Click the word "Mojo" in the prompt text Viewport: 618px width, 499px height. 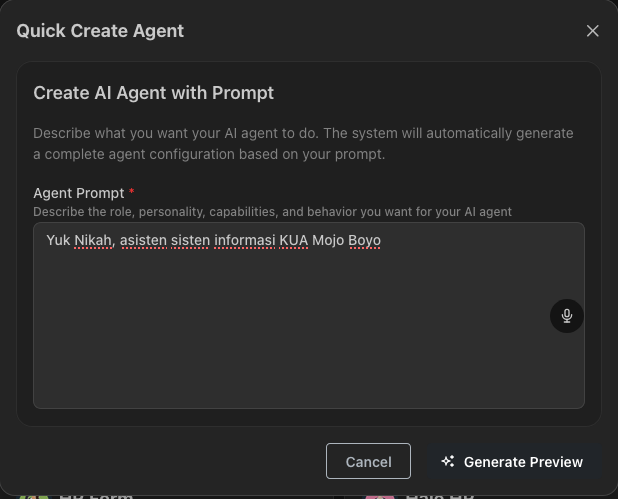(x=328, y=240)
